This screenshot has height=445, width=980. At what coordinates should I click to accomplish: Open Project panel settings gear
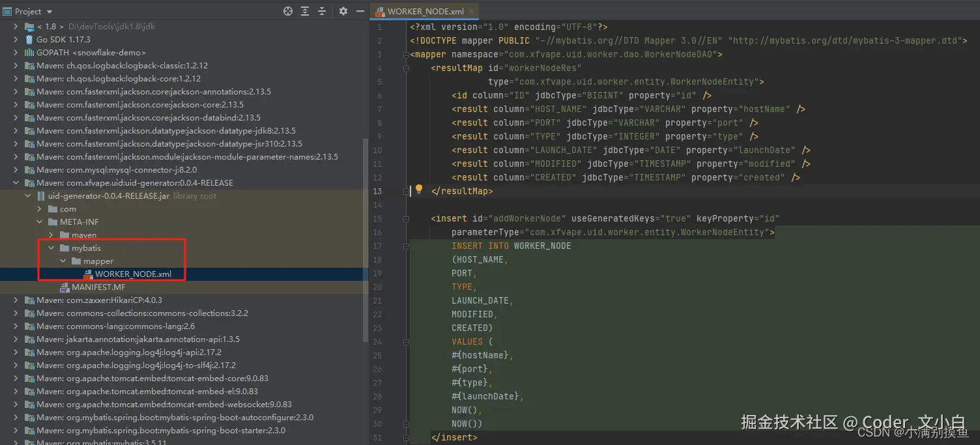click(x=343, y=11)
